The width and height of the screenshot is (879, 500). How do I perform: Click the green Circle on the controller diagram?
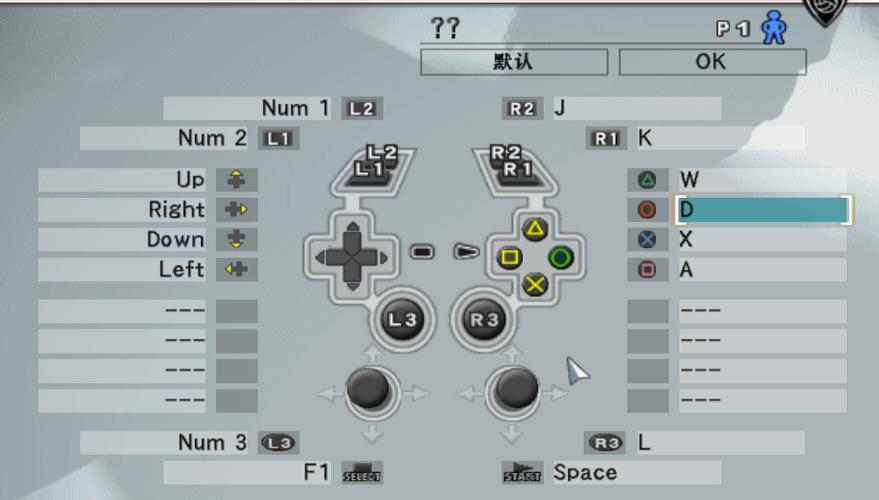pyautogui.click(x=561, y=257)
